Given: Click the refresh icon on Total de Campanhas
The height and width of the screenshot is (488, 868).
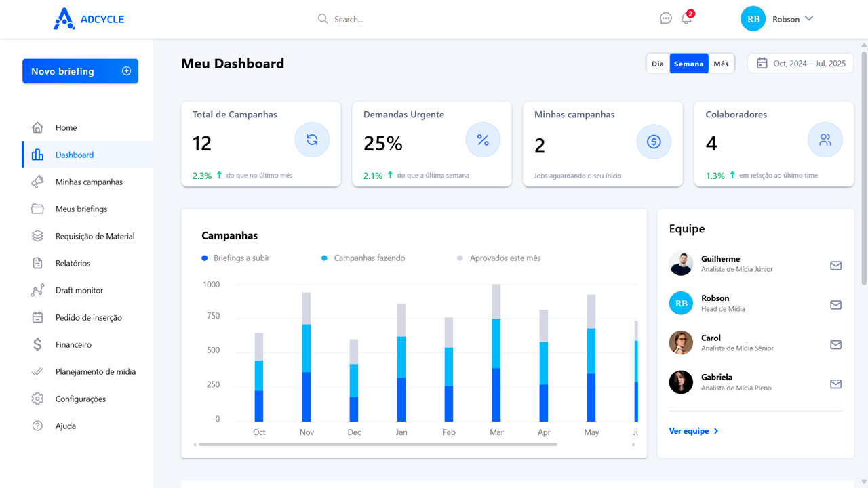Looking at the screenshot, I should [312, 140].
